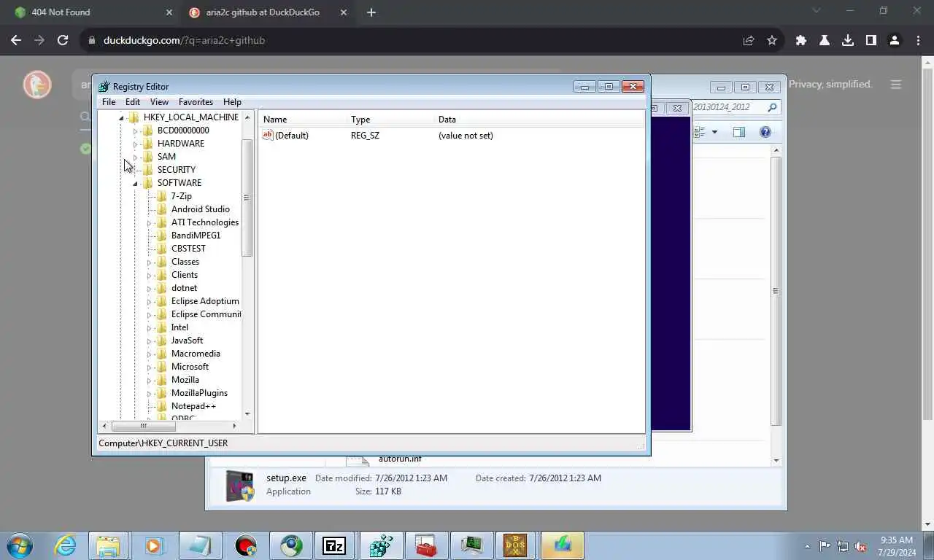The height and width of the screenshot is (560, 934).
Task: Collapse the HKEY_LOCAL_MACHINE key
Action: (121, 117)
